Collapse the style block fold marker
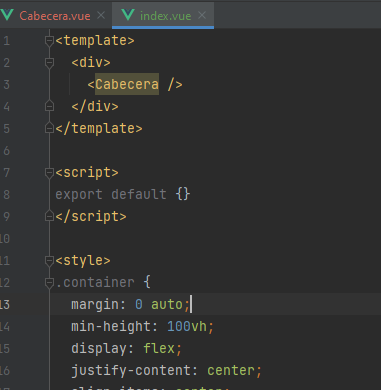 (49, 261)
